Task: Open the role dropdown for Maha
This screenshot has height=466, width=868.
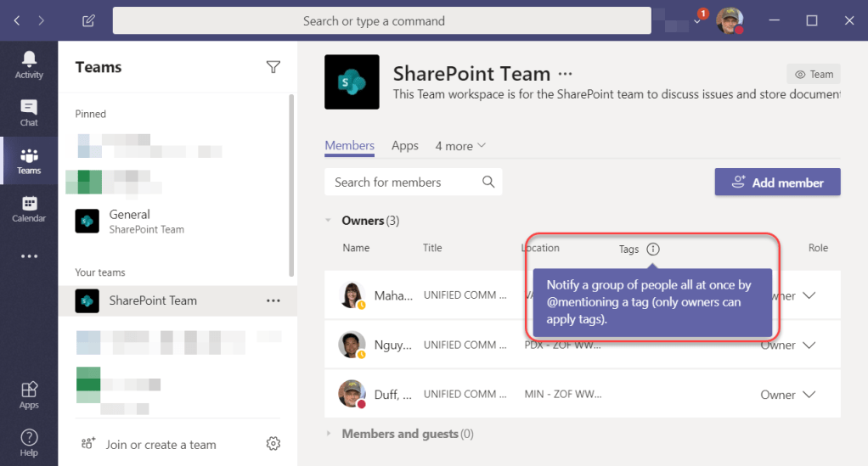Action: 809,295
